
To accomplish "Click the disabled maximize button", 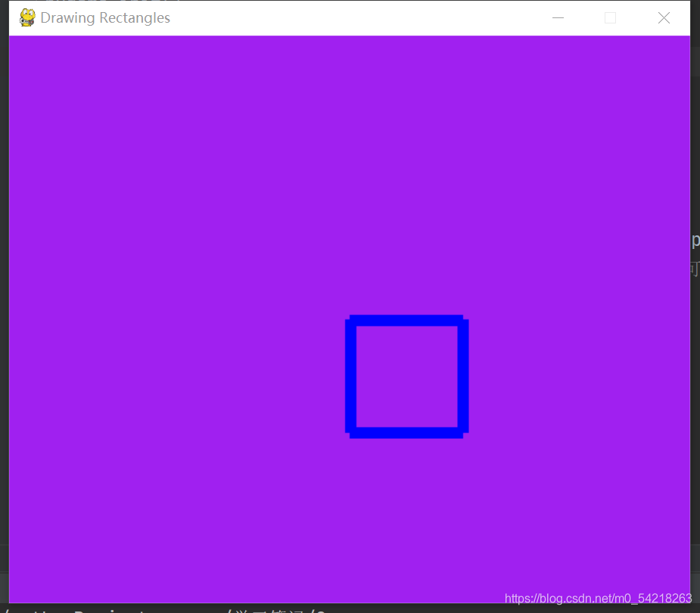I will [x=610, y=18].
